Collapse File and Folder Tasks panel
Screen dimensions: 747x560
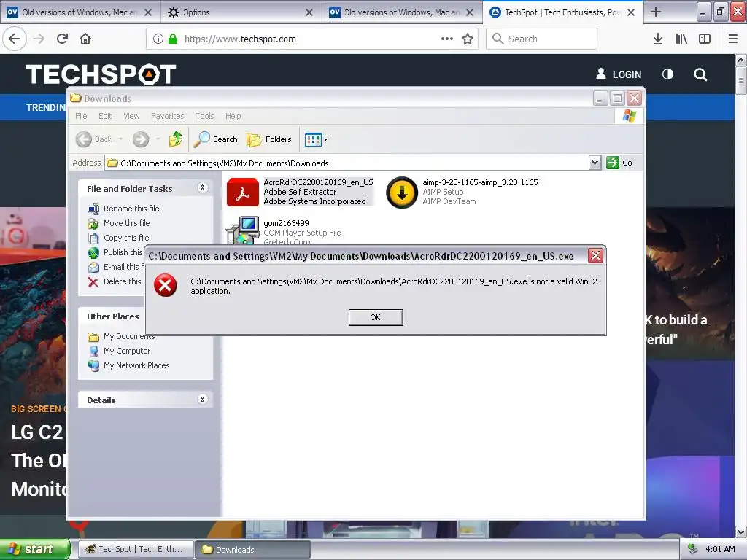pyautogui.click(x=202, y=188)
